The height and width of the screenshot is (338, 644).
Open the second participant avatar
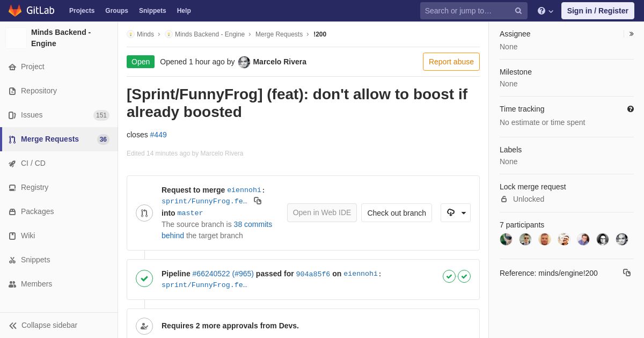[525, 239]
